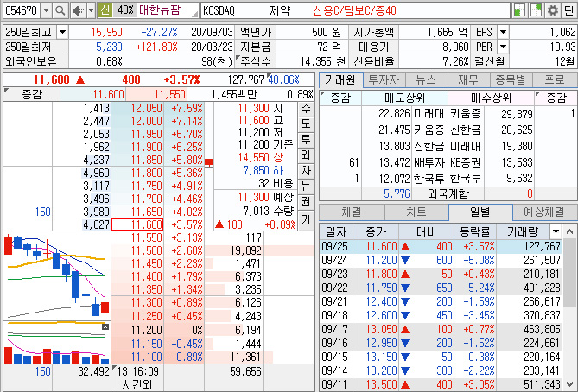Image resolution: width=578 pixels, height=392 pixels.
Task: Open the 거래량 column dropdown arrow
Action: pyautogui.click(x=556, y=231)
